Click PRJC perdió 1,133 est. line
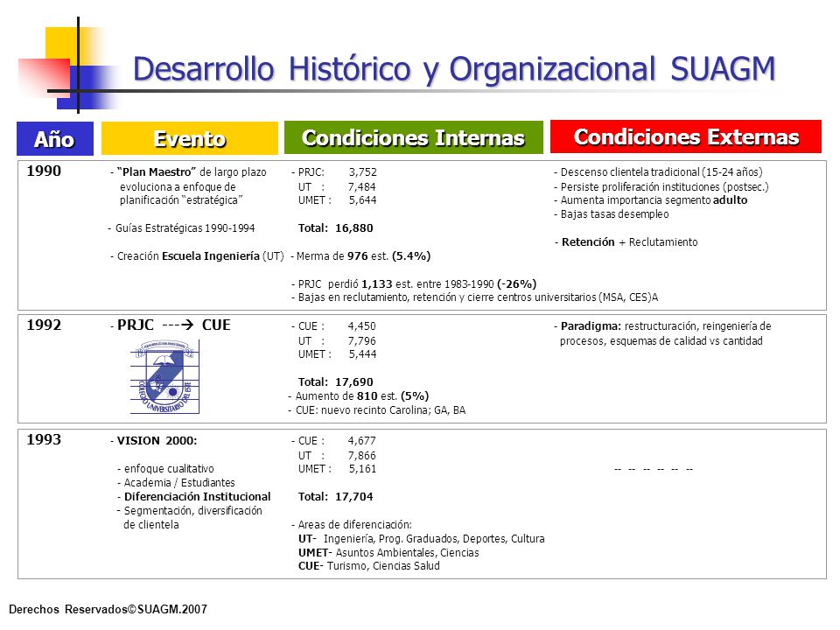 (x=414, y=283)
